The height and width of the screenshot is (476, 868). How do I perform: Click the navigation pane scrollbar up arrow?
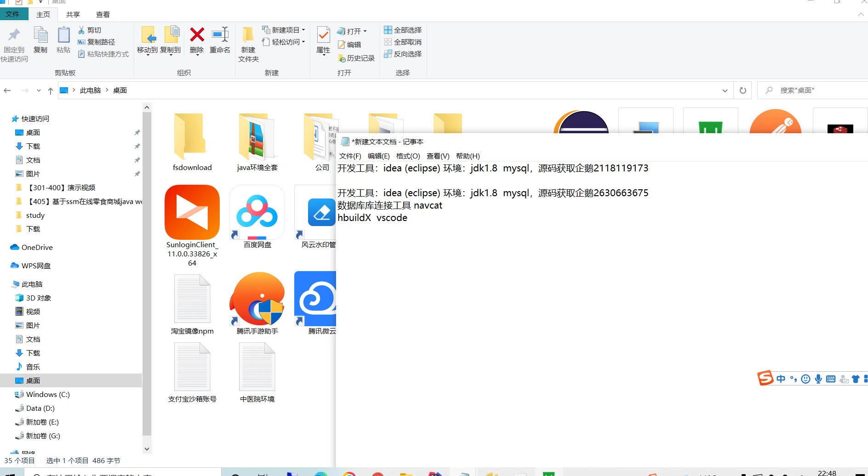[x=147, y=108]
